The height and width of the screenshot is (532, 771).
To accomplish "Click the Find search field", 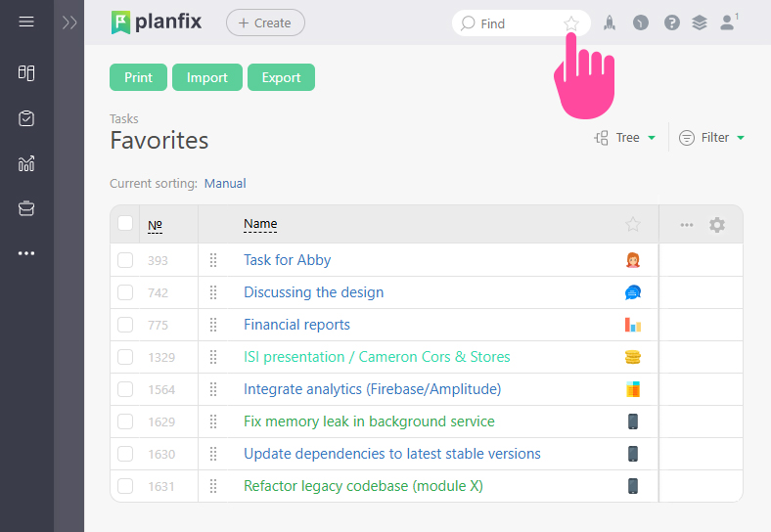I will [x=514, y=23].
